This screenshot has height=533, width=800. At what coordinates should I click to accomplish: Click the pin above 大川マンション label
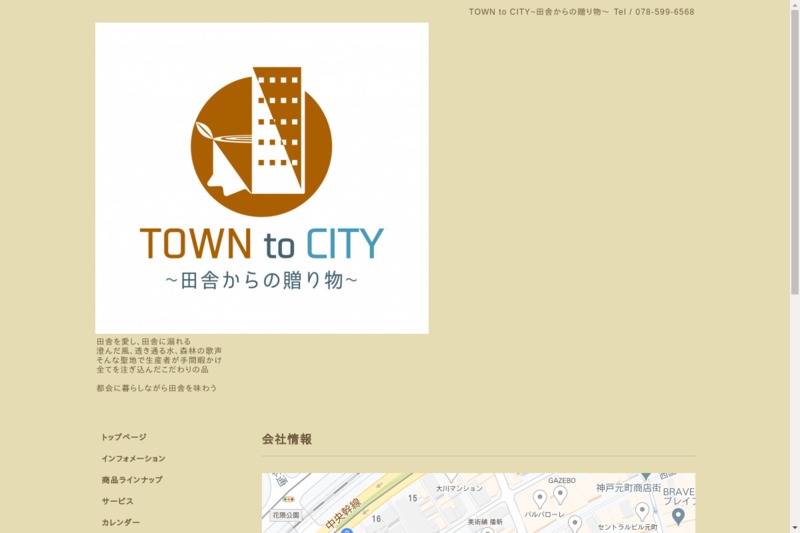point(451,476)
